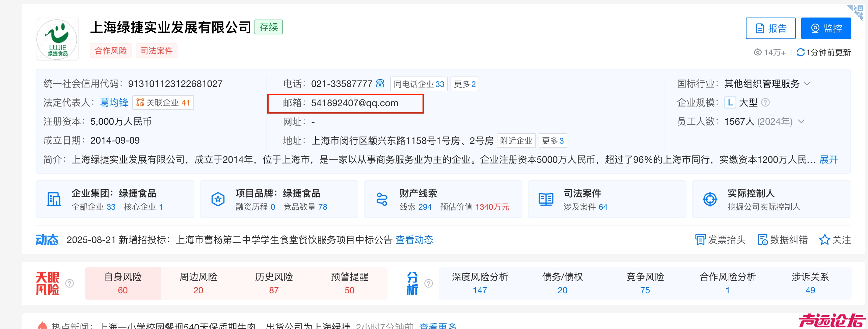Click registered capital 5,000万人民币

[121, 121]
